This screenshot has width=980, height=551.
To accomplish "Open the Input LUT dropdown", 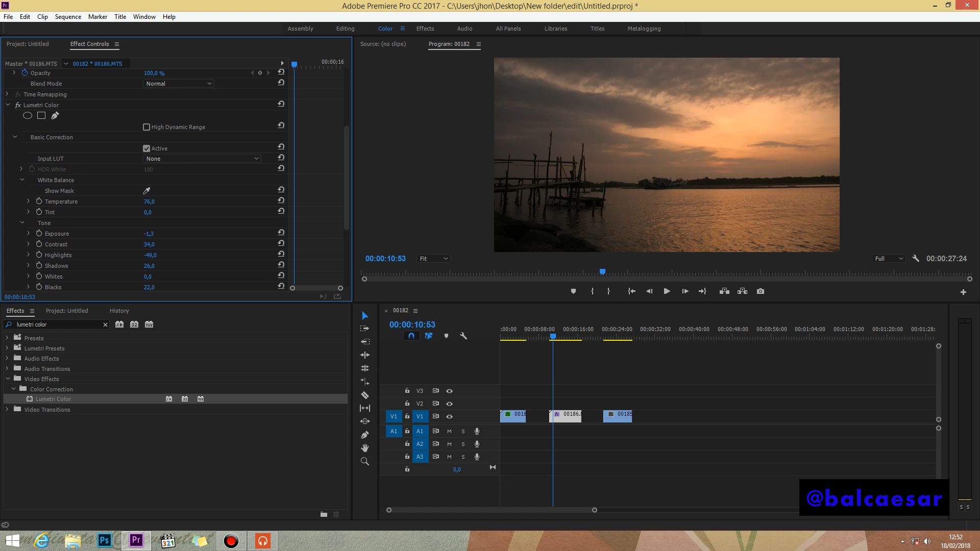I will (x=202, y=159).
